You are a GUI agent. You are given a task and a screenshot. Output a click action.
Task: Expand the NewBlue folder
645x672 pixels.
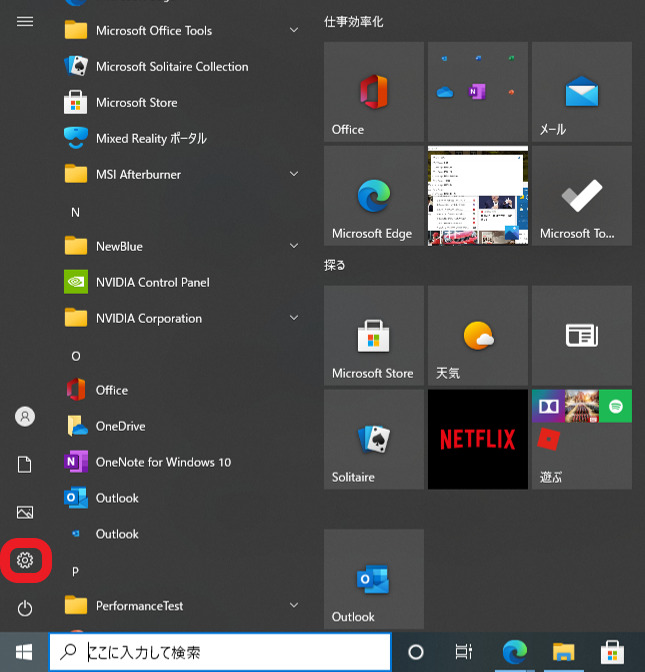(x=180, y=246)
